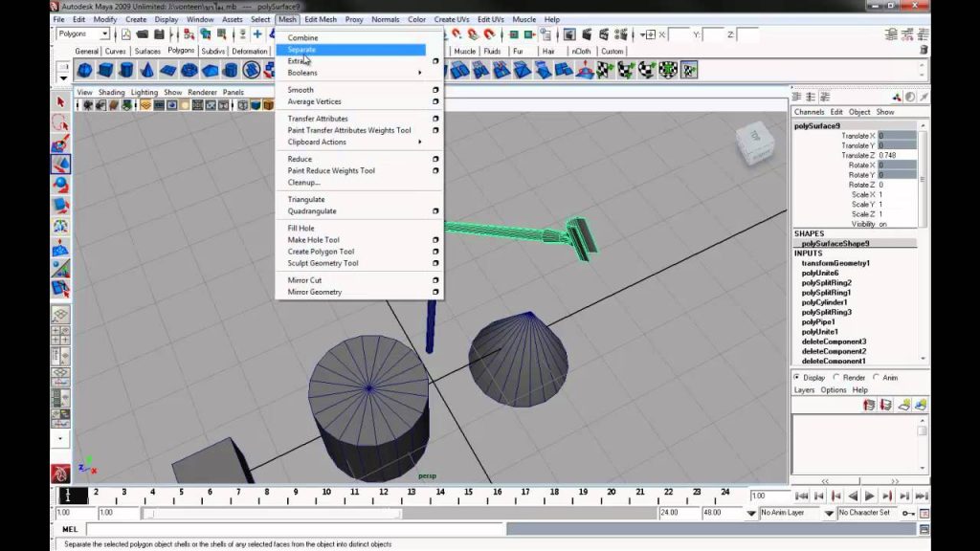This screenshot has height=551, width=980.
Task: Click the Open Scene folder icon
Action: [143, 34]
